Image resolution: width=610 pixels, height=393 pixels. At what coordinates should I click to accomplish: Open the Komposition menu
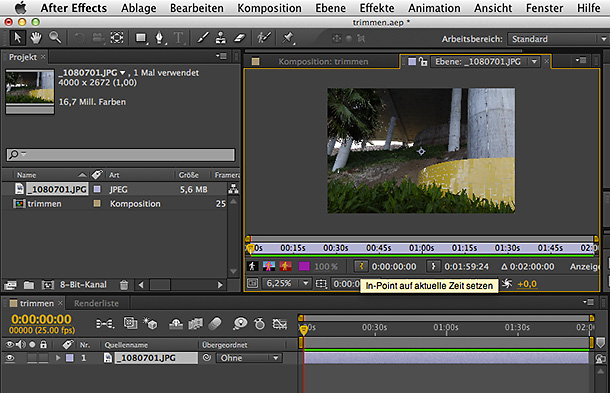pos(269,8)
